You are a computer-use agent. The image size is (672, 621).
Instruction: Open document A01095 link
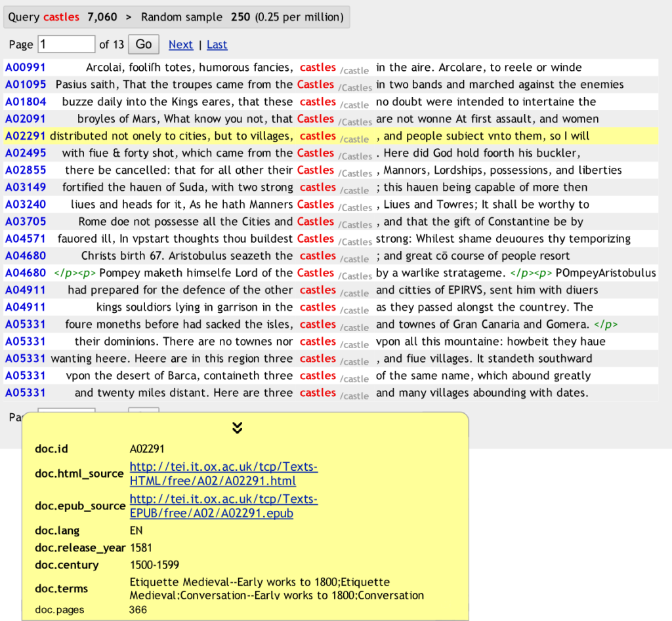coord(26,85)
